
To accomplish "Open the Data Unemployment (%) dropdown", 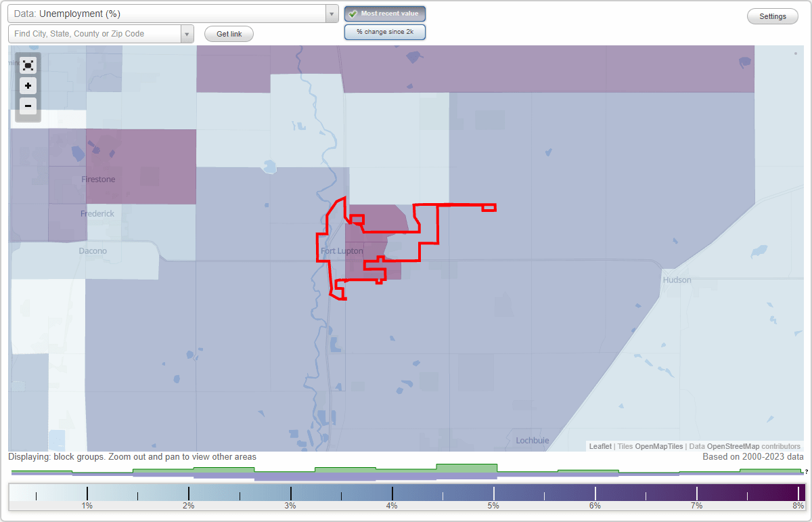I will pos(173,14).
